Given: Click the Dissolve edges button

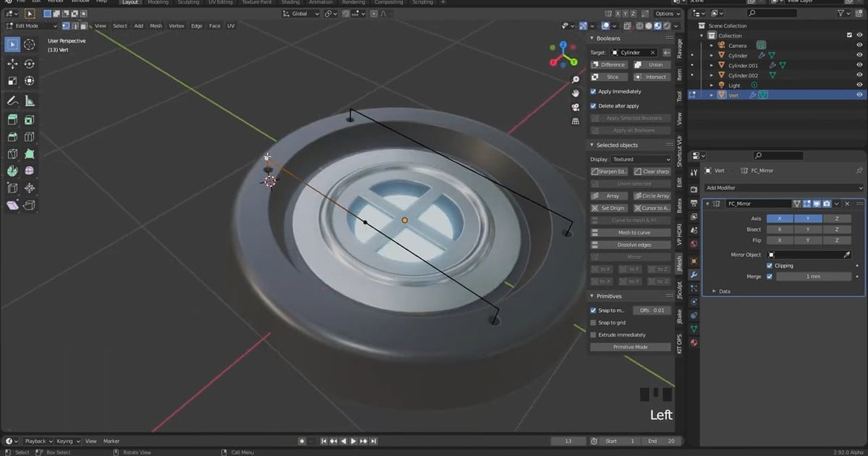Looking at the screenshot, I should (x=631, y=245).
